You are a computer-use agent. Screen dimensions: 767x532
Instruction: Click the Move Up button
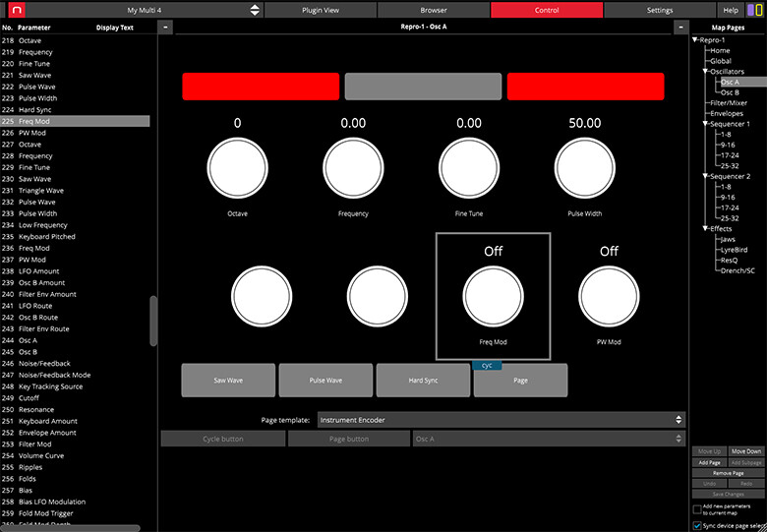[x=709, y=451]
